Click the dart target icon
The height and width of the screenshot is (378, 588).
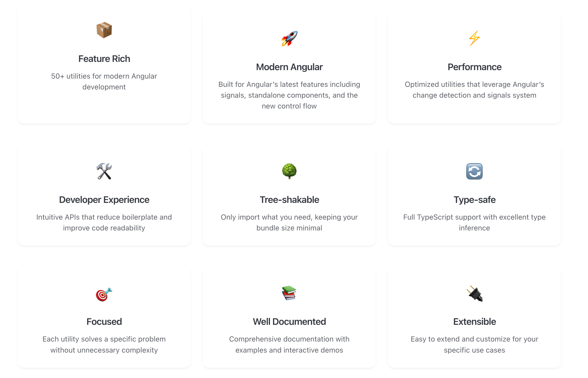tap(104, 294)
